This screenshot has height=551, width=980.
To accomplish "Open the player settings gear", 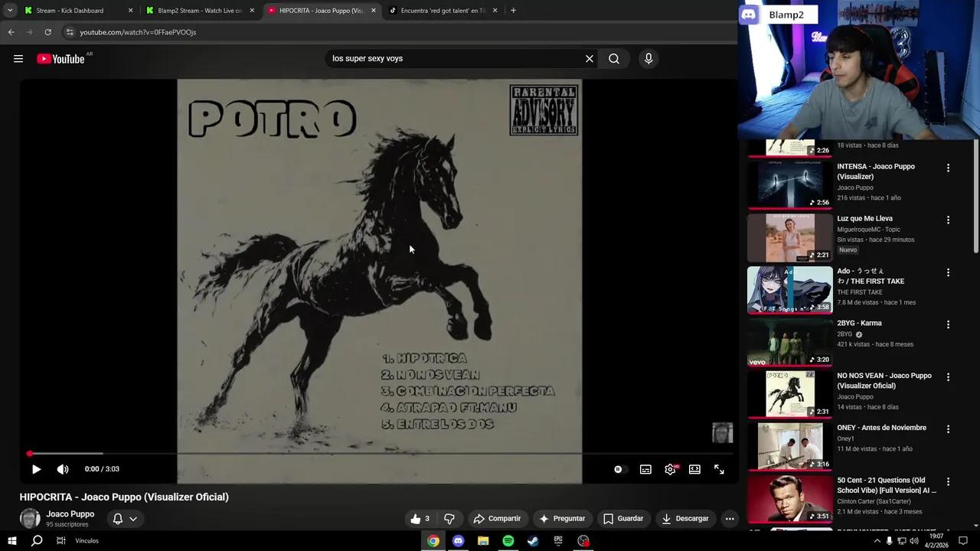I will point(671,469).
